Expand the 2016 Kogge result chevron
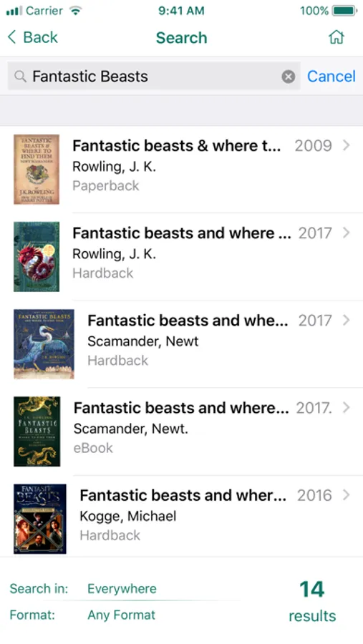The width and height of the screenshot is (363, 644). click(x=346, y=495)
